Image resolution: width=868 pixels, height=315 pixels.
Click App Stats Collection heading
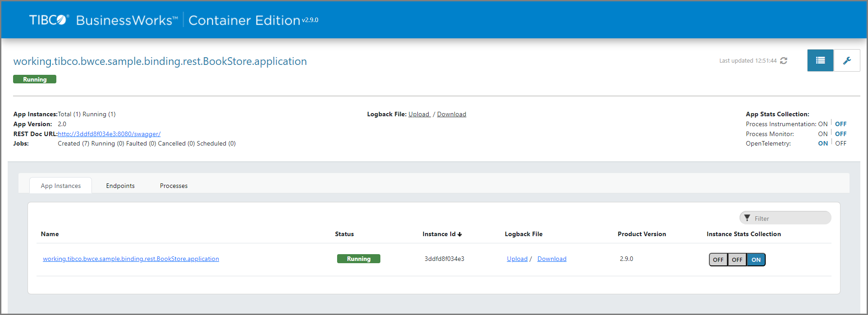point(777,114)
